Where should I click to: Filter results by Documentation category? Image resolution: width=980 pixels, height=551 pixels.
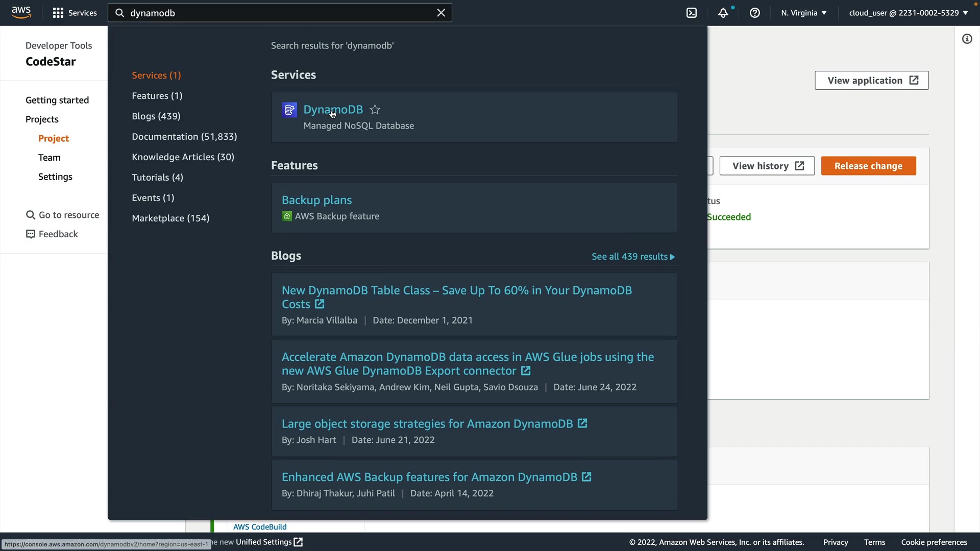184,137
